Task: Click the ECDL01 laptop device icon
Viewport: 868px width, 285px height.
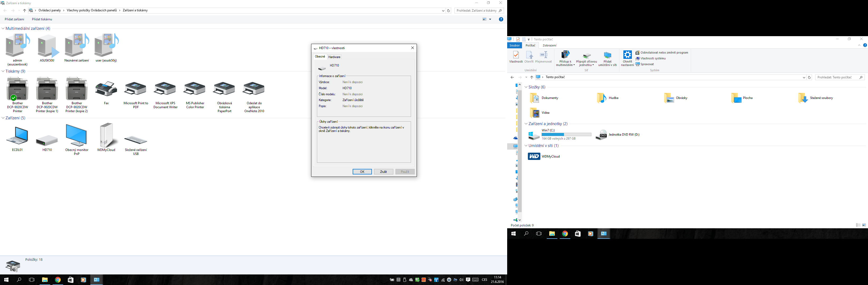Action: point(17,136)
